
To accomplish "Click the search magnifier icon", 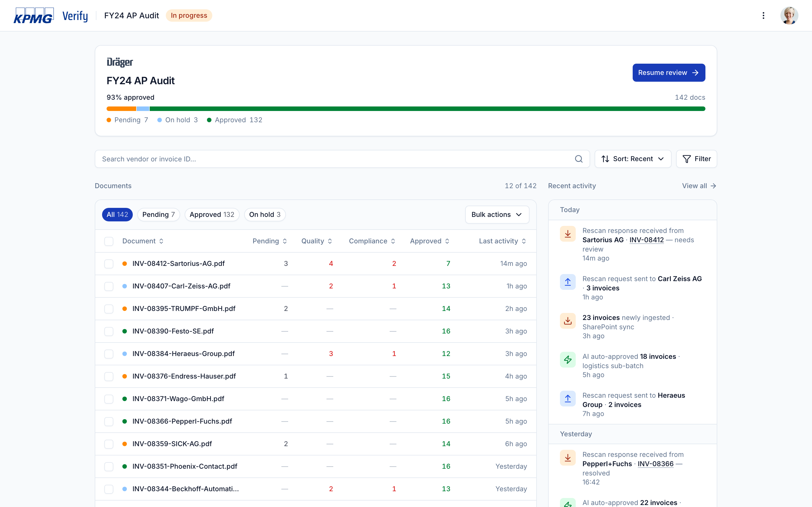I will pyautogui.click(x=579, y=159).
